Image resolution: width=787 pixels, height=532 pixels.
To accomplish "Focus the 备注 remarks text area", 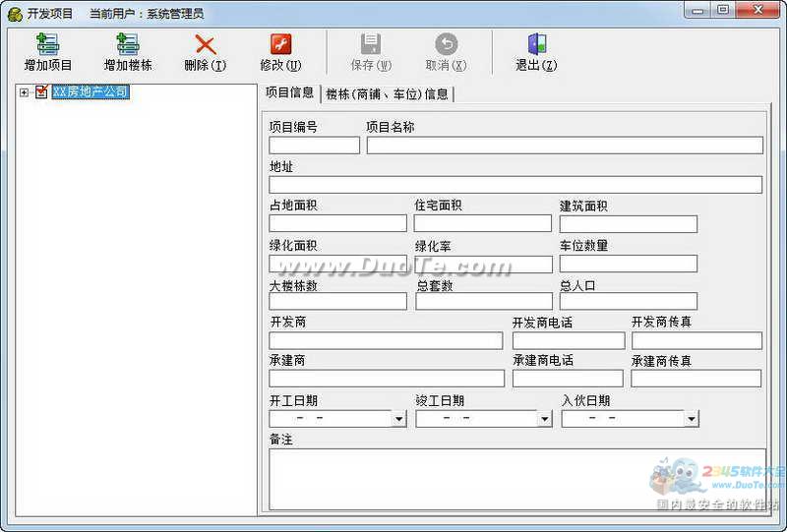I will 516,479.
